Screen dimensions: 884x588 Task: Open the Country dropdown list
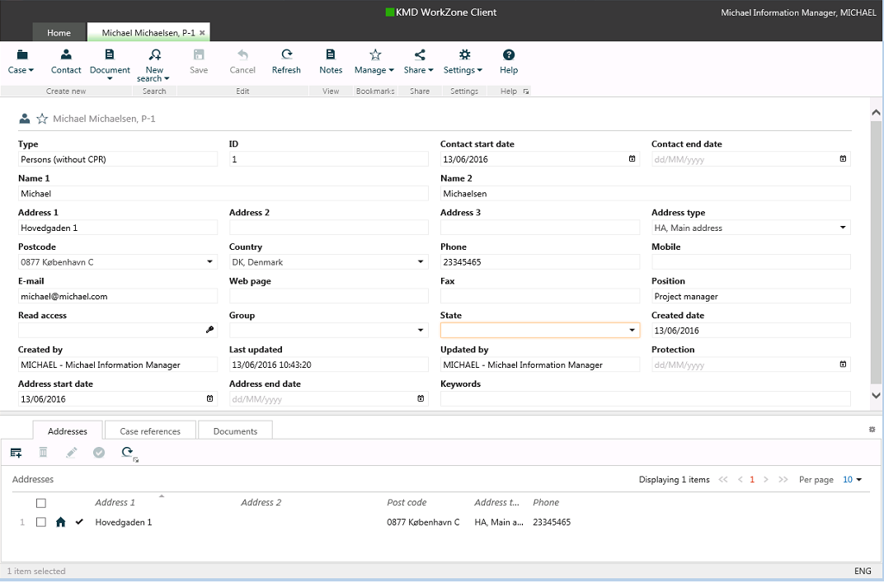[421, 262]
